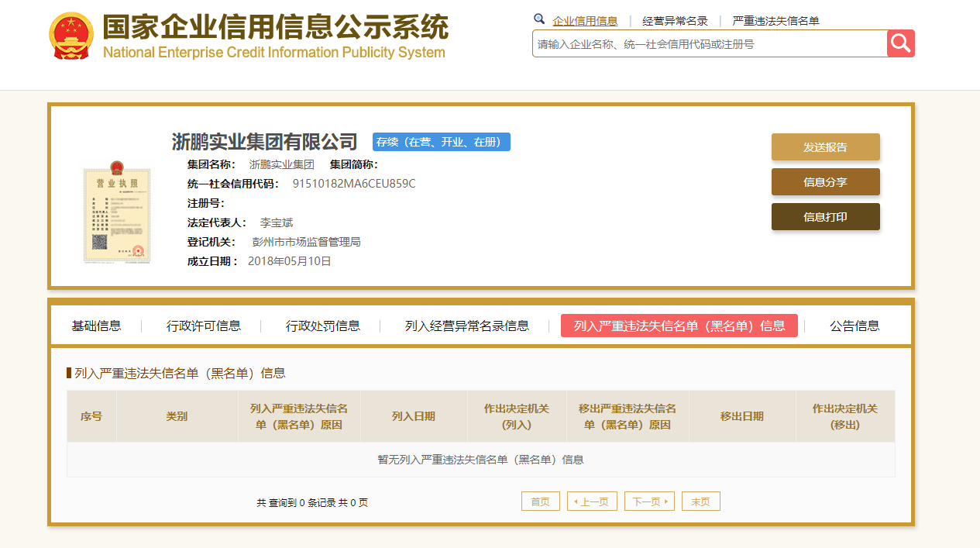The image size is (980, 548).
Task: Click the 移出严重违法失信名单（黑名单）原因 column header
Action: [628, 416]
